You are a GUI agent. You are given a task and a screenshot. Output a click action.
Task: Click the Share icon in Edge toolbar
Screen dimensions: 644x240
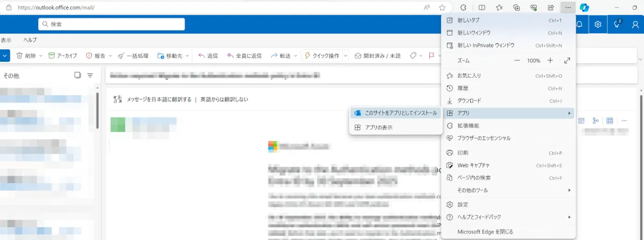point(551,8)
